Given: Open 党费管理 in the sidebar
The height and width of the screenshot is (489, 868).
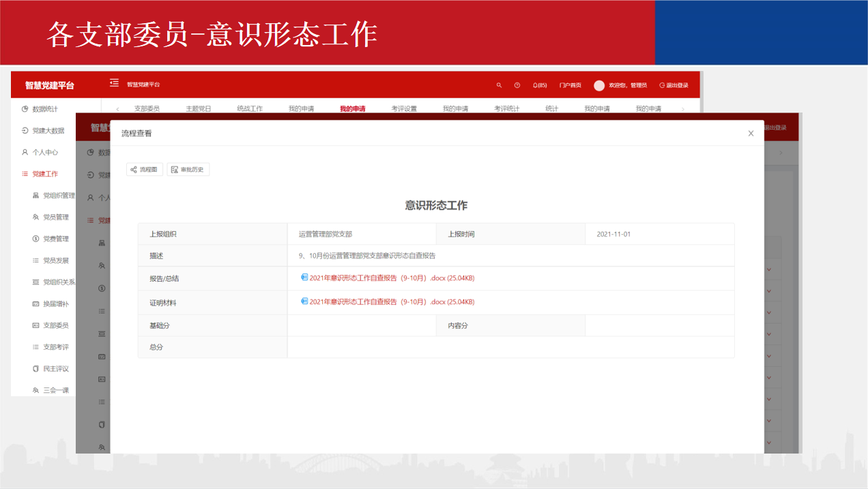Looking at the screenshot, I should click(x=55, y=239).
